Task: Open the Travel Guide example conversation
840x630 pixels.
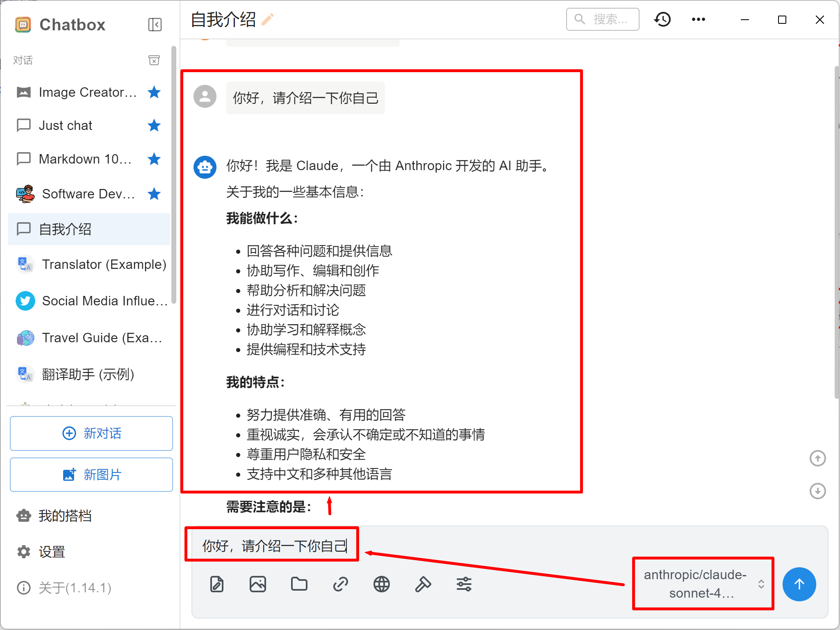Action: pos(89,338)
